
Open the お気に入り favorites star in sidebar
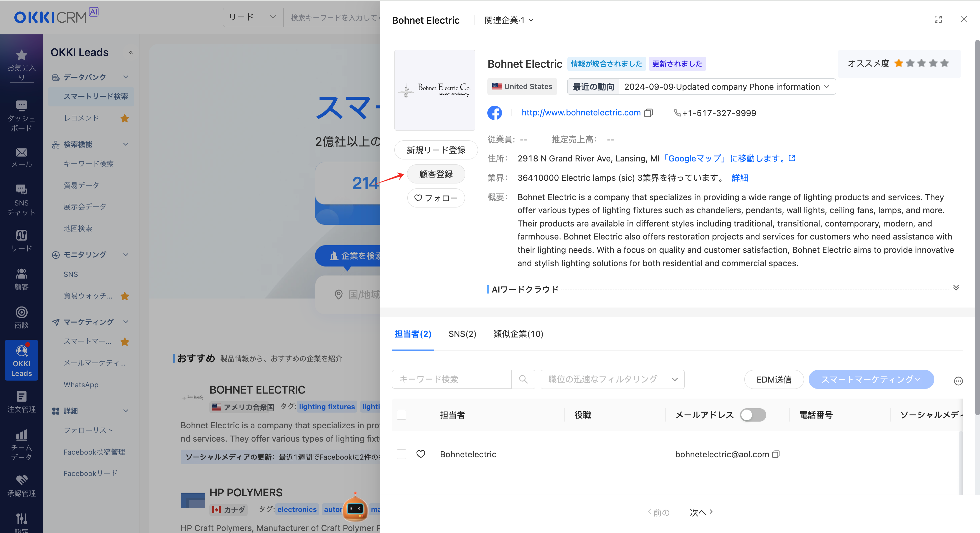[x=21, y=65]
